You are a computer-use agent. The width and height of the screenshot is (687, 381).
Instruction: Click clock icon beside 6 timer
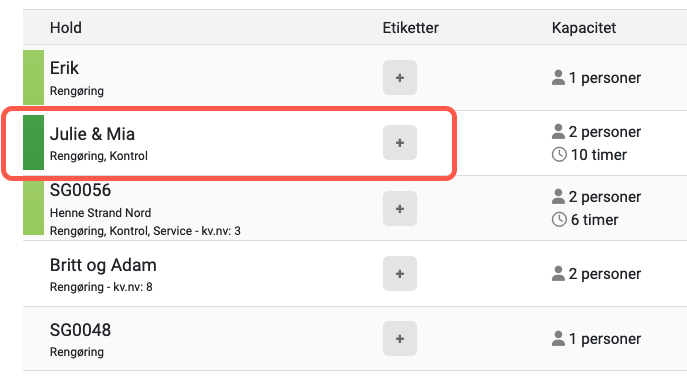(x=559, y=219)
